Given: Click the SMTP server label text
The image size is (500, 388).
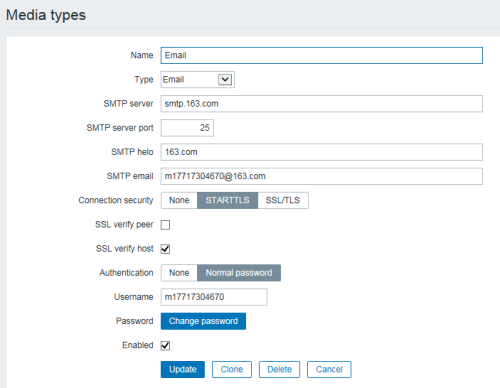Looking at the screenshot, I should (128, 104).
